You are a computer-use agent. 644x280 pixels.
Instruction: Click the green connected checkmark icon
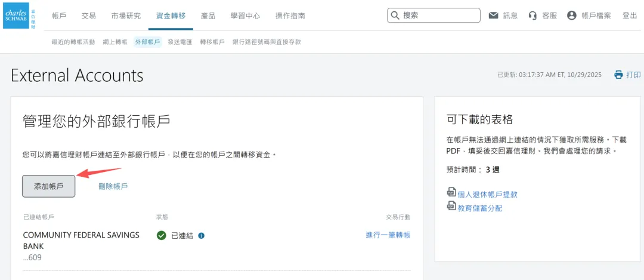[162, 236]
